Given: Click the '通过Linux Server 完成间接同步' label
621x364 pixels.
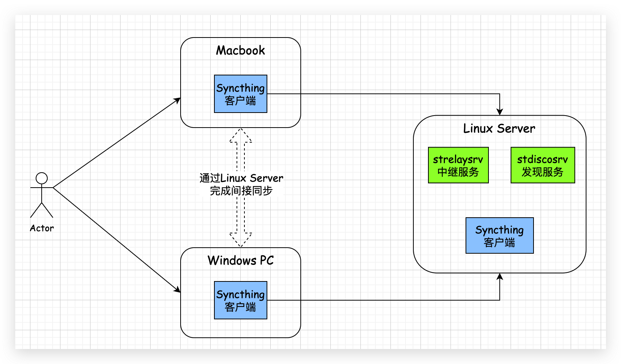Looking at the screenshot, I should pos(241,184).
